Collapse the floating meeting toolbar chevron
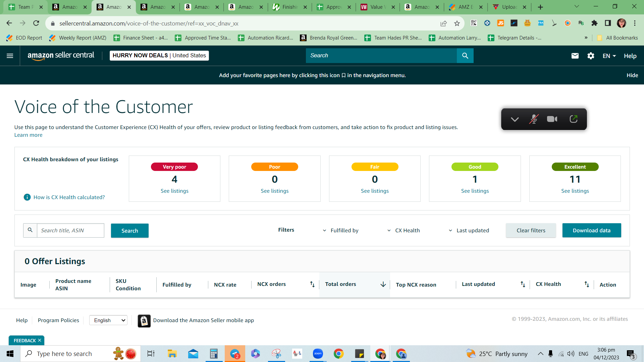Viewport: 644px width, 362px height. pyautogui.click(x=515, y=119)
